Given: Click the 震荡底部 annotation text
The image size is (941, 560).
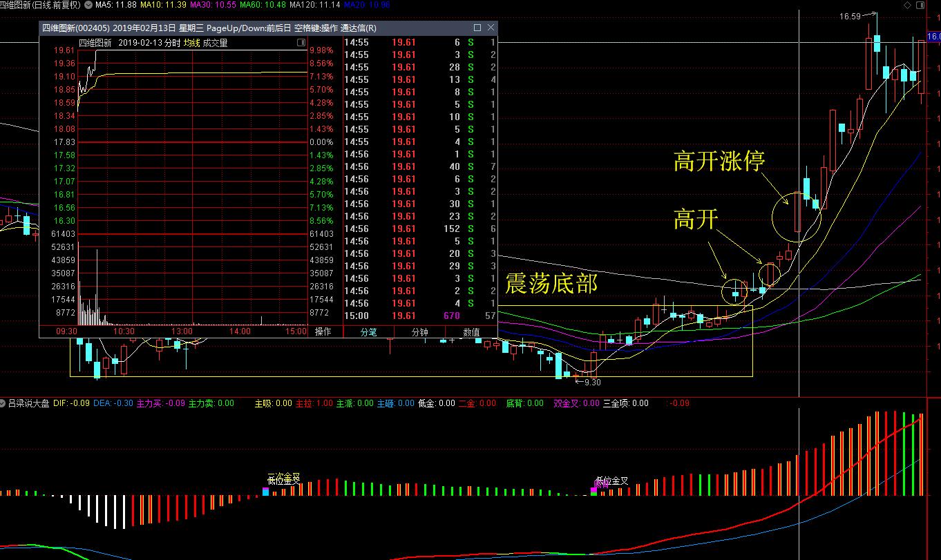Looking at the screenshot, I should click(x=551, y=283).
